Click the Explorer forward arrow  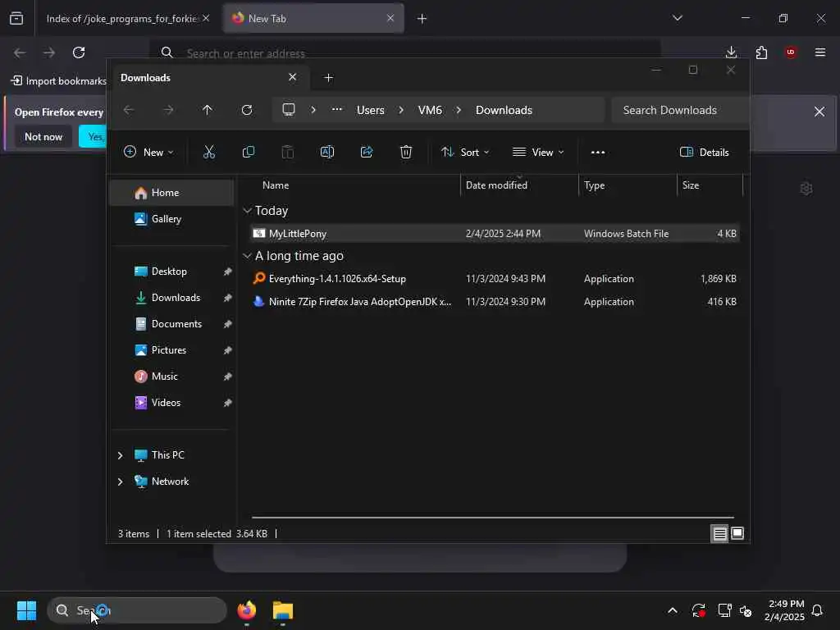tap(168, 110)
